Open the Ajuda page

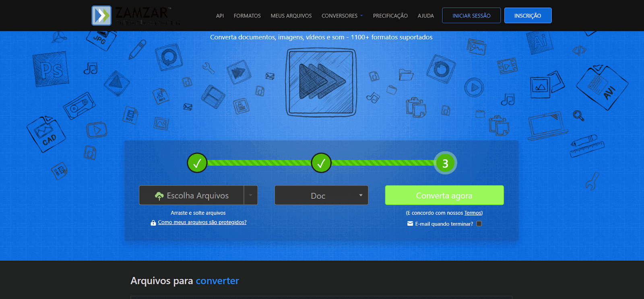[425, 16]
